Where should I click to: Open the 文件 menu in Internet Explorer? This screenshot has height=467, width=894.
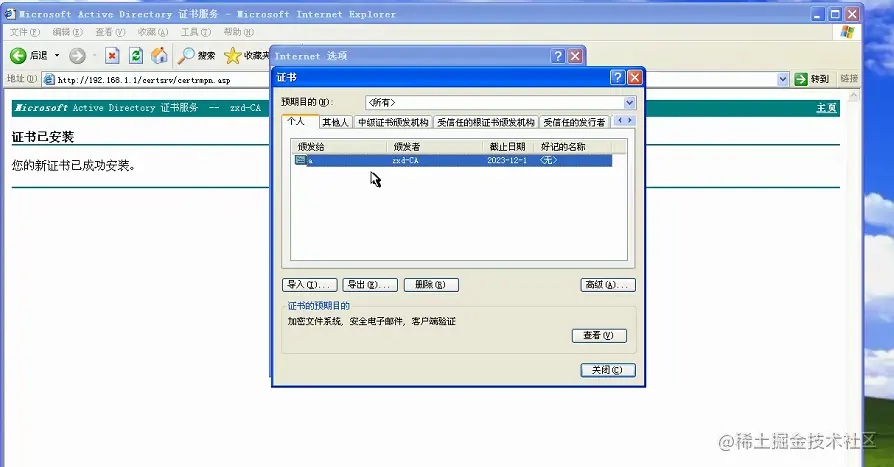(25, 32)
